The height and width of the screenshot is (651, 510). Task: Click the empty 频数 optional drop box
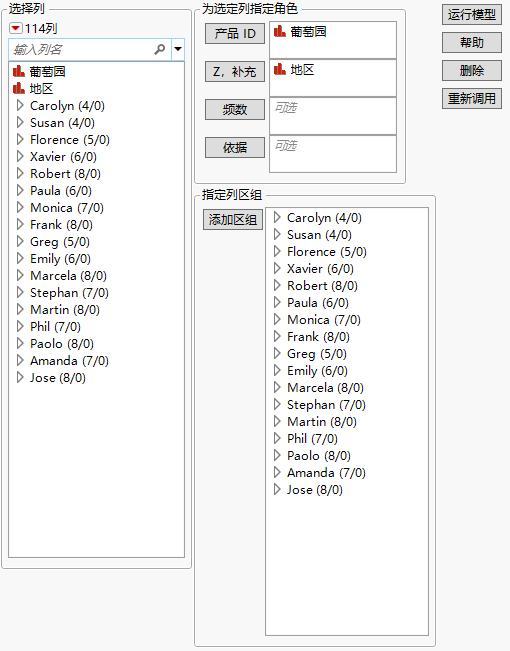(333, 116)
